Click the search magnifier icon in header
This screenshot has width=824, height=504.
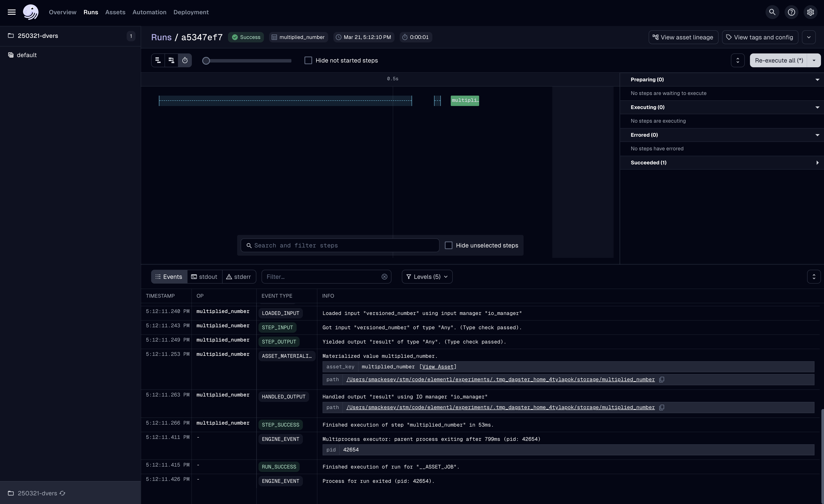pos(772,12)
